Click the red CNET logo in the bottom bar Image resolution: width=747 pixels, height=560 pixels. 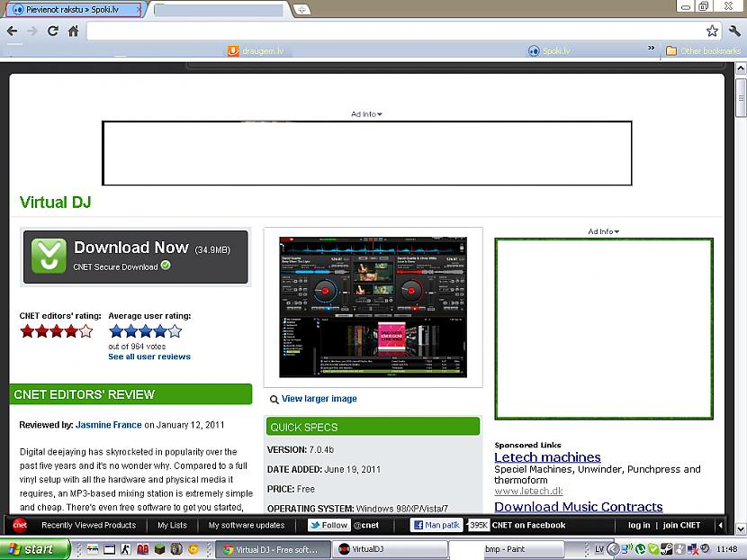point(20,525)
